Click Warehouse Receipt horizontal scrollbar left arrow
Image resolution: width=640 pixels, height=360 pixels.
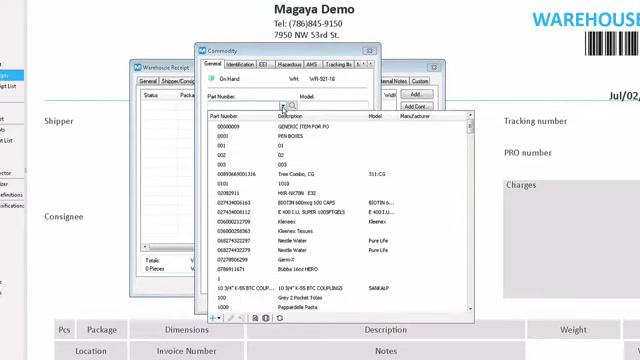point(145,247)
